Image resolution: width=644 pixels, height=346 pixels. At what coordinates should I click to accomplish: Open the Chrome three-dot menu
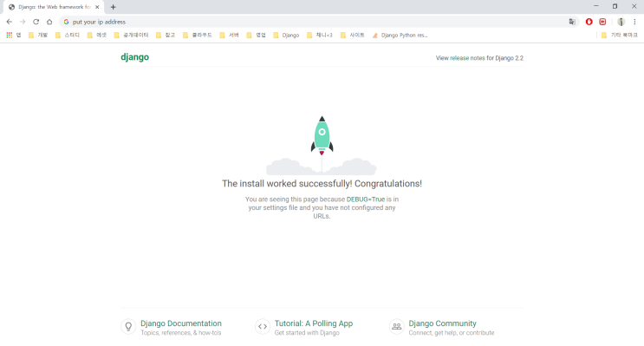pos(634,22)
